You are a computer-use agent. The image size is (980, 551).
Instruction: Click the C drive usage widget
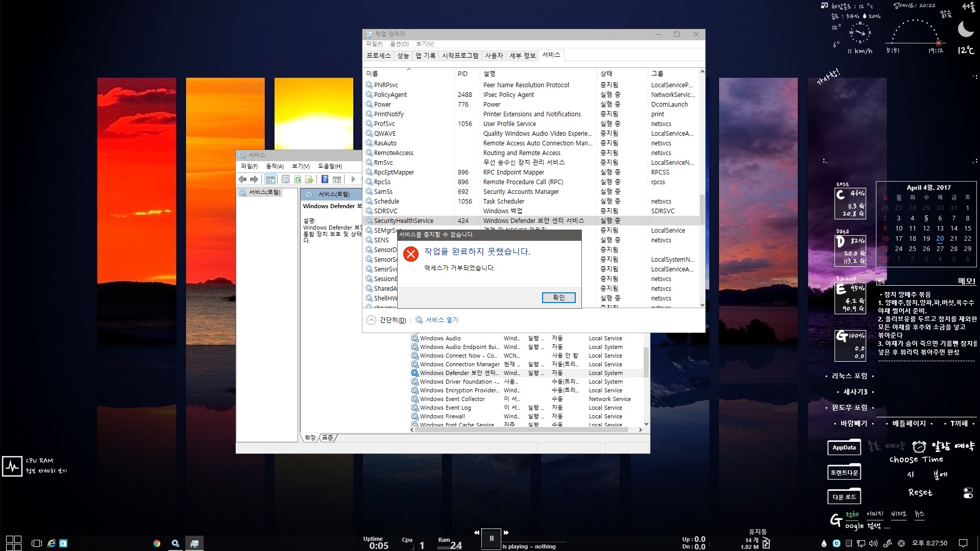pyautogui.click(x=850, y=203)
